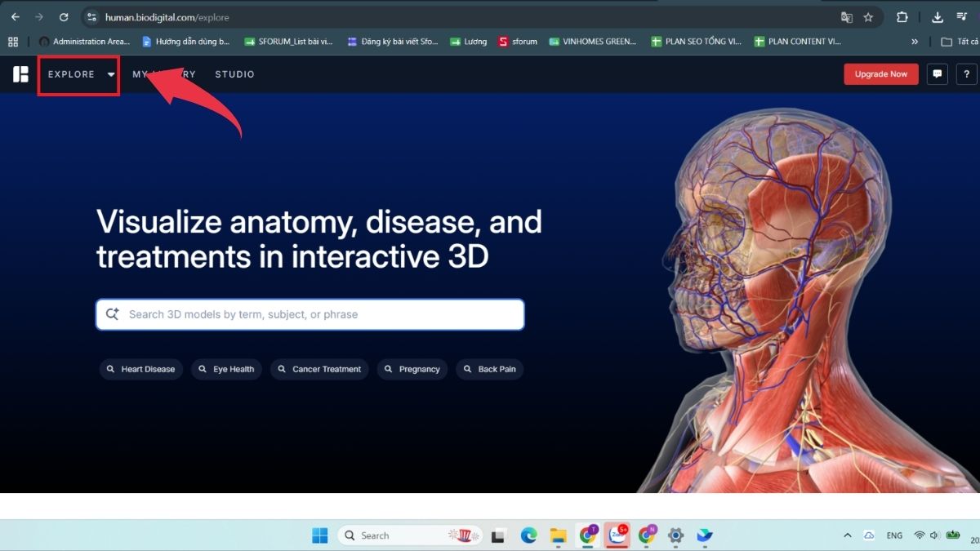The image size is (980, 551).
Task: Show hidden system tray icons
Action: 847,535
